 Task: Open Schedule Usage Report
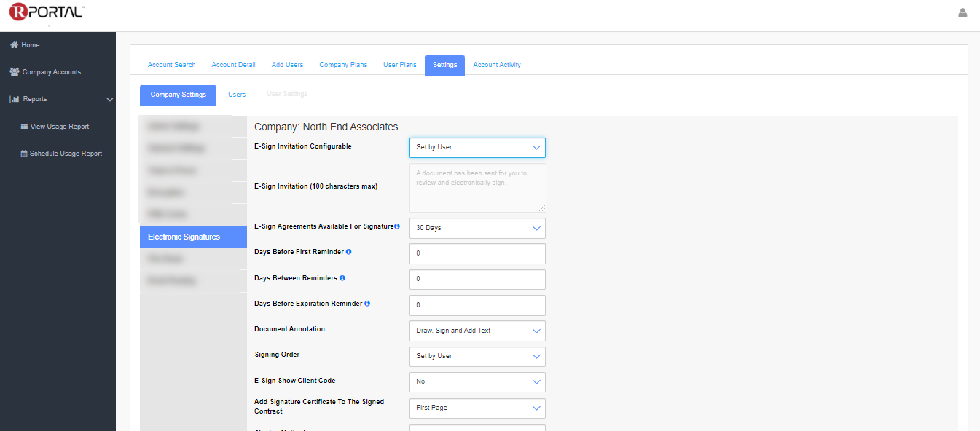click(66, 154)
